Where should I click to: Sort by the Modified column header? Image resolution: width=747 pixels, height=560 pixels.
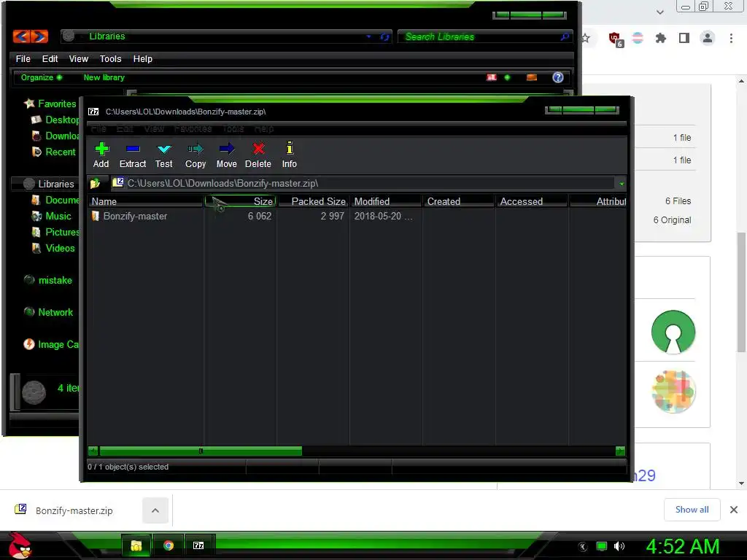pyautogui.click(x=387, y=201)
